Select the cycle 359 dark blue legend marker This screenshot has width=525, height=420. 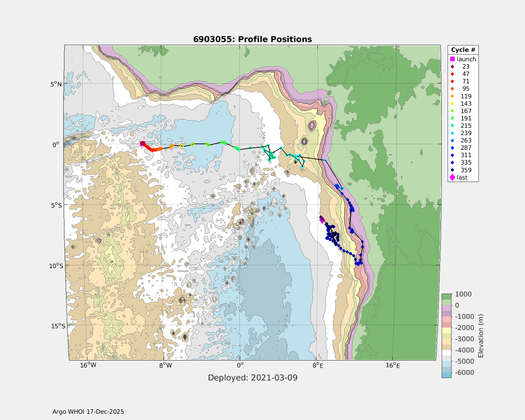pyautogui.click(x=452, y=170)
